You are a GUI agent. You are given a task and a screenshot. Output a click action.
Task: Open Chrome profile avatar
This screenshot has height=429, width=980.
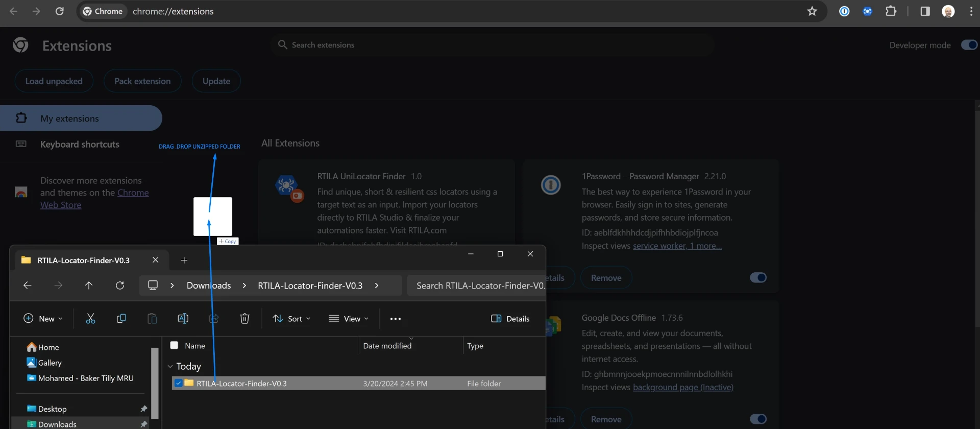pos(948,11)
